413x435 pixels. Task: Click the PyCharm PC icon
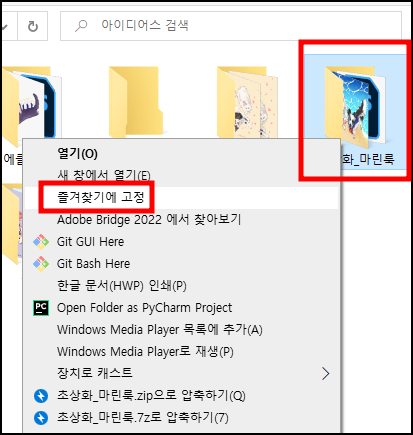click(41, 308)
